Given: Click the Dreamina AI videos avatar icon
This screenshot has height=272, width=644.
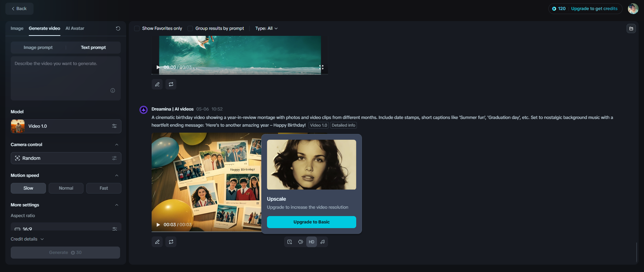Looking at the screenshot, I should (x=144, y=110).
